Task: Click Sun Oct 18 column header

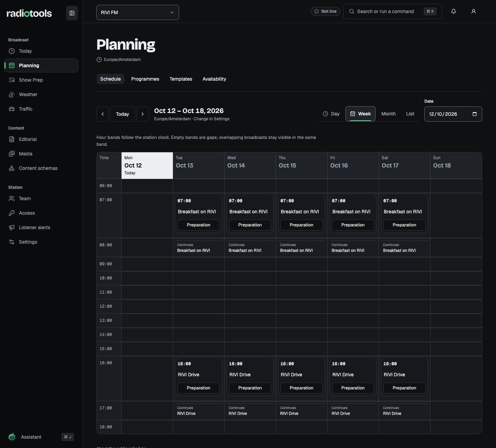Action: coord(456,165)
